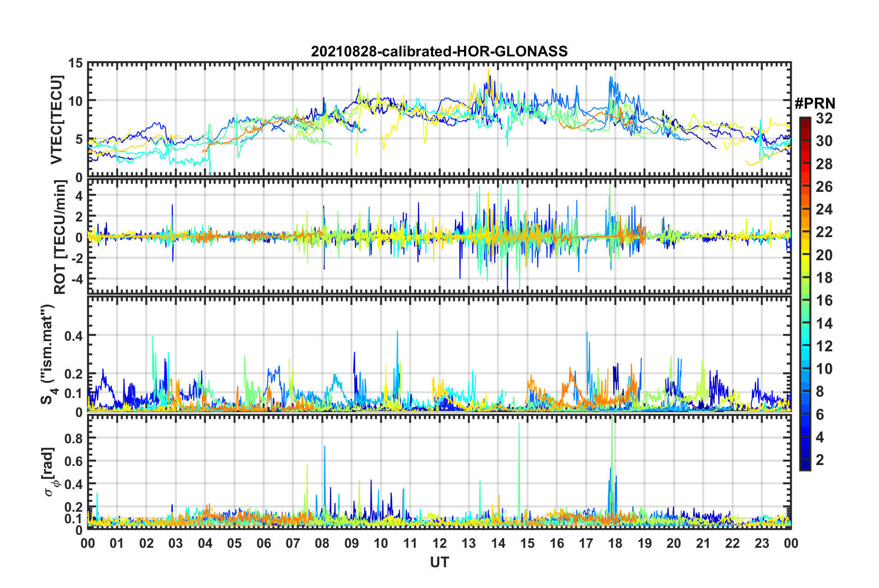
Task: Click hour 09 on the UT axis
Action: coord(352,543)
